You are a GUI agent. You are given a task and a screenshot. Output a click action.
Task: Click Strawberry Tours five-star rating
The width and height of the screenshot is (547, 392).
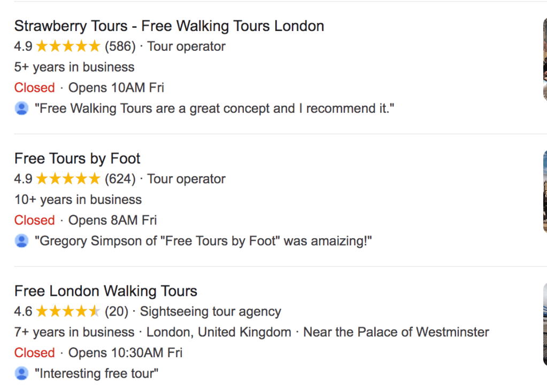pyautogui.click(x=68, y=46)
